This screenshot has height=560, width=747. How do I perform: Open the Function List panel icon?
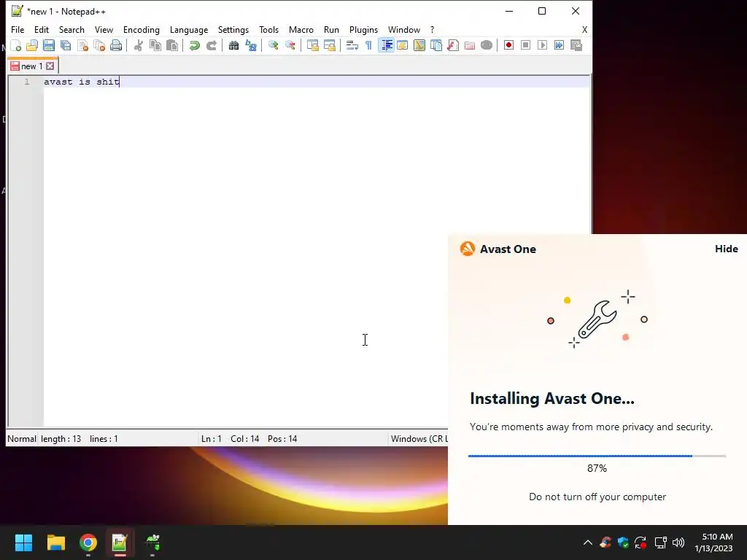[x=453, y=45]
